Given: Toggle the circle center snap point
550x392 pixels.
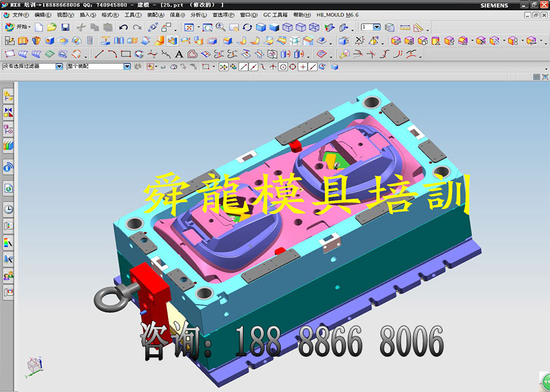Looking at the screenshot, I should pyautogui.click(x=282, y=67).
